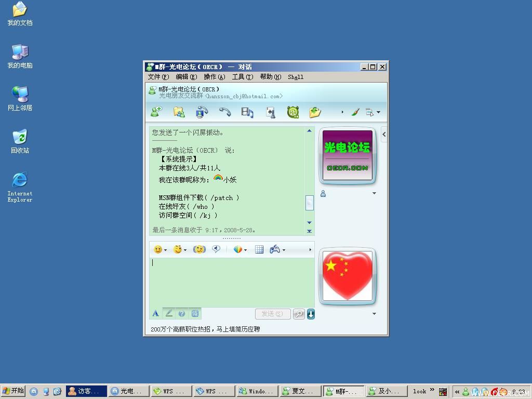This screenshot has width=532, height=399.
Task: Open the wink emoticon dropdown arrow
Action: pyautogui.click(x=185, y=250)
